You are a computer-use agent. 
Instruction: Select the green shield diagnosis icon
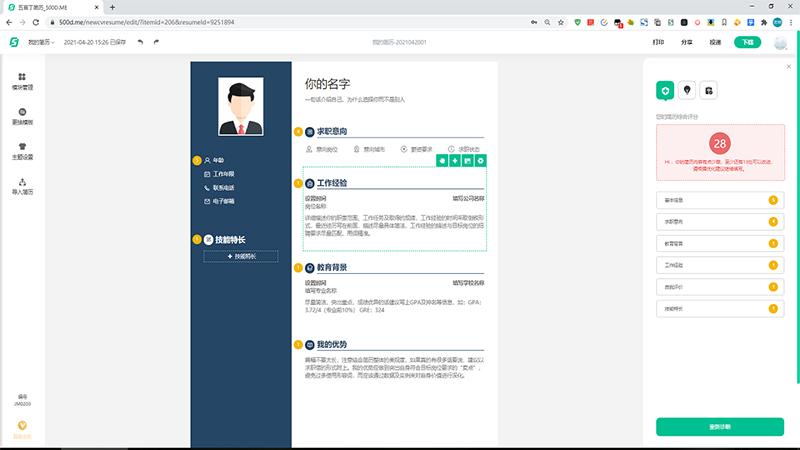(x=663, y=90)
